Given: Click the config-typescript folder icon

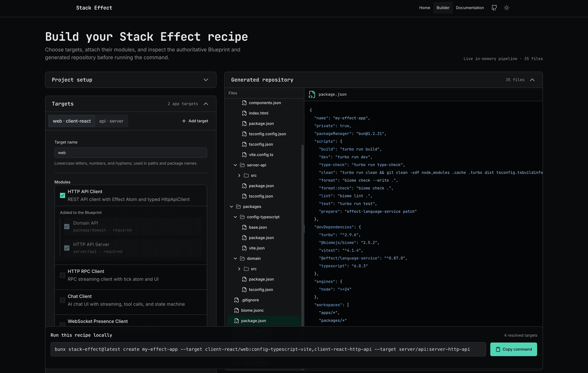Looking at the screenshot, I should pyautogui.click(x=242, y=217).
